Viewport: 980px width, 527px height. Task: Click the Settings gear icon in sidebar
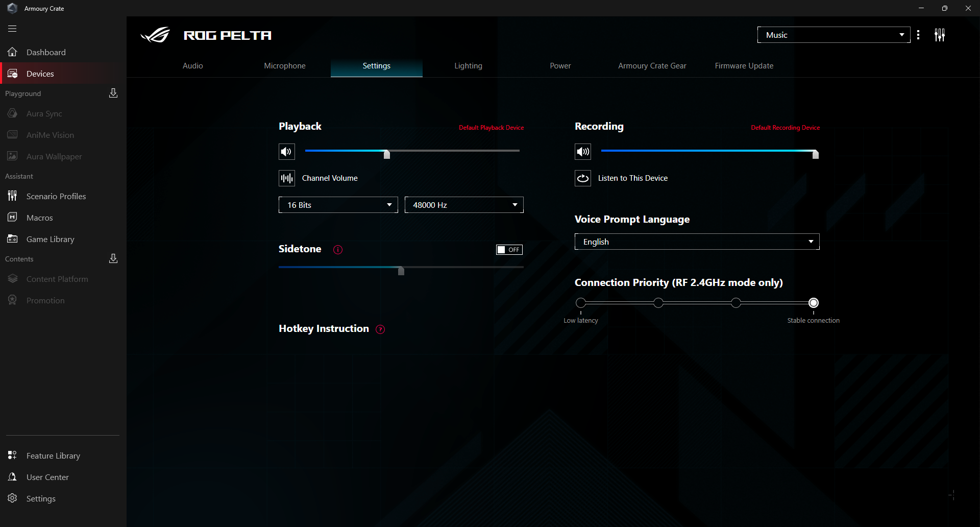pyautogui.click(x=13, y=498)
